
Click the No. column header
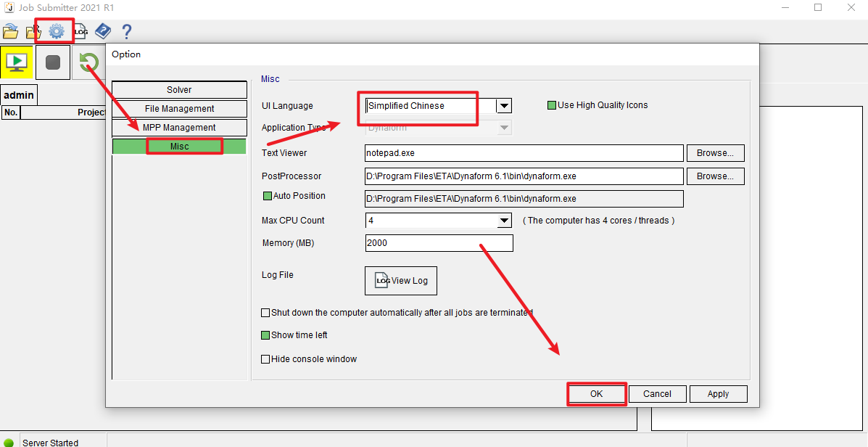pos(11,112)
